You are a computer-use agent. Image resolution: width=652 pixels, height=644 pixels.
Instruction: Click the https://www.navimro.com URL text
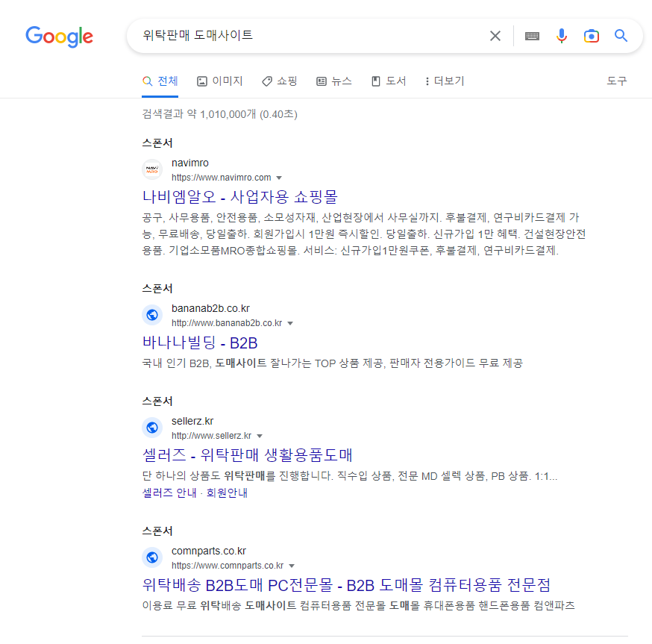[222, 178]
